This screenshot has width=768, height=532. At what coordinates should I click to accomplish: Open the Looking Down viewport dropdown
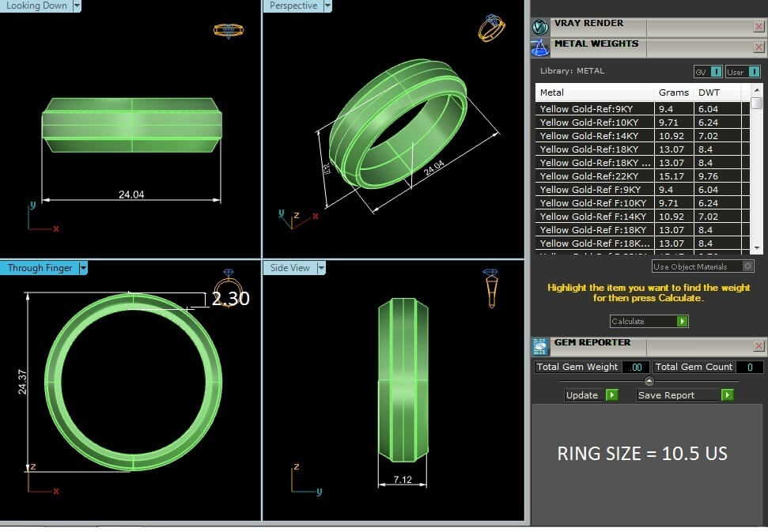[77, 6]
